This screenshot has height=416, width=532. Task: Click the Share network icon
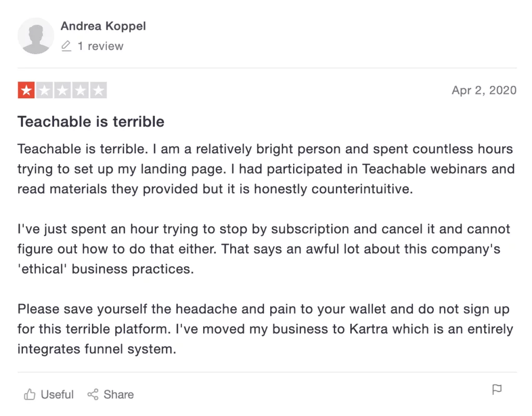92,394
